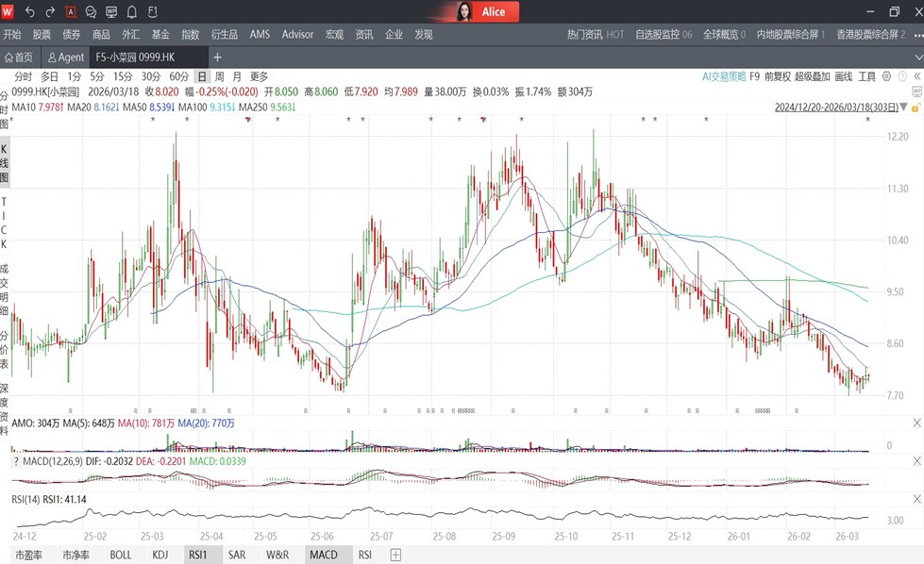Toggle the RSI1 indicator tab
The width and height of the screenshot is (924, 564).
coord(197,555)
